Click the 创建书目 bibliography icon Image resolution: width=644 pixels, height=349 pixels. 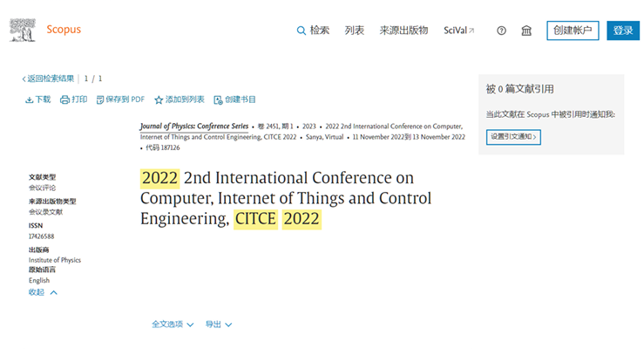[218, 99]
